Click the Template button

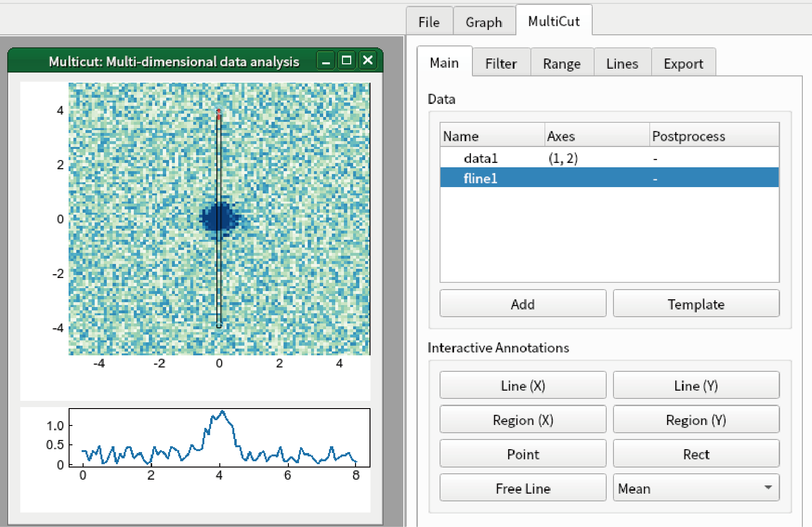pos(696,304)
